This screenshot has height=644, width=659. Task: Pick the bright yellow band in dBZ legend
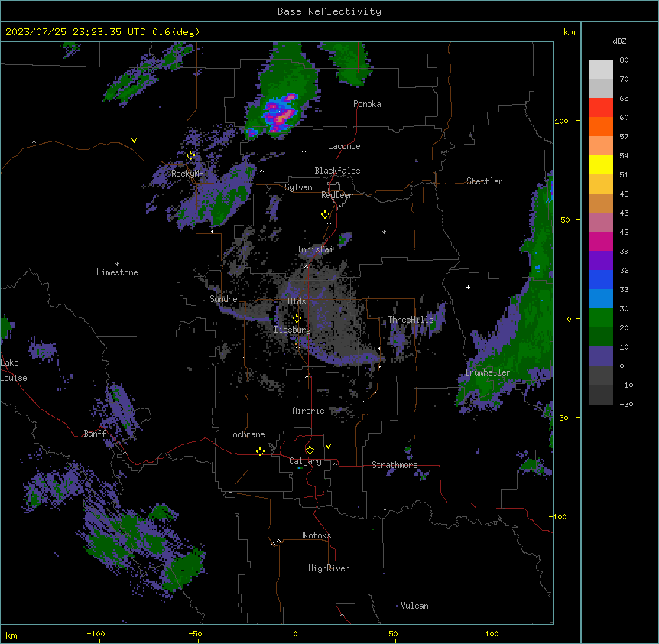[x=601, y=164]
